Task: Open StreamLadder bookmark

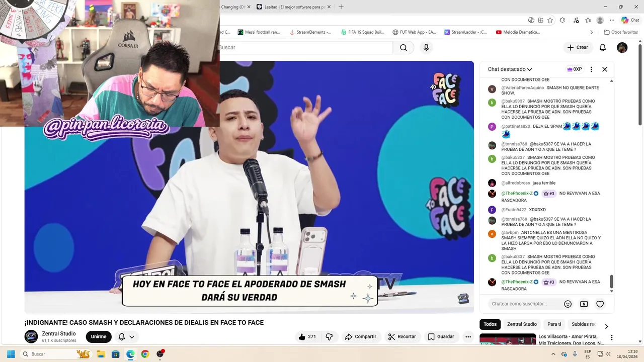Action: 465,32
